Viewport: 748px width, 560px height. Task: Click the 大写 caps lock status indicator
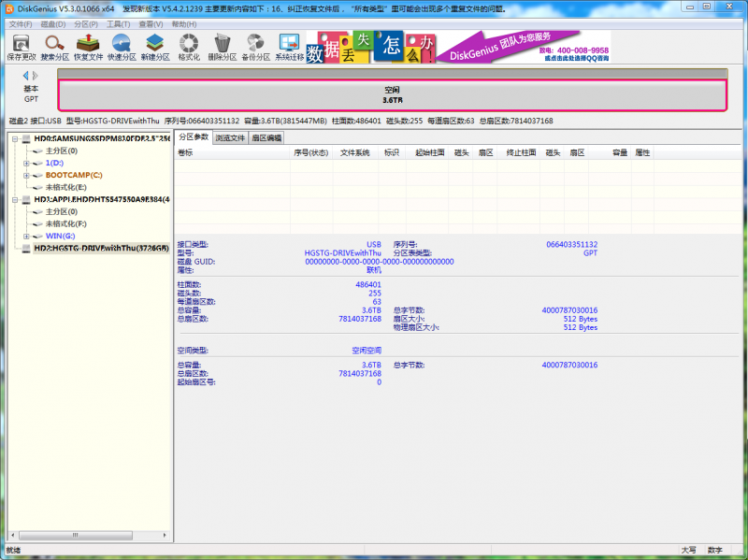[688, 550]
